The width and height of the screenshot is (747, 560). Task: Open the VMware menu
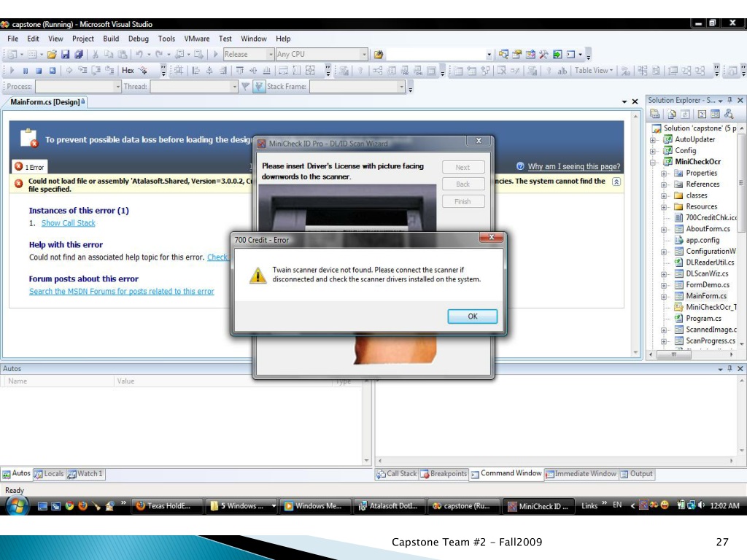197,39
